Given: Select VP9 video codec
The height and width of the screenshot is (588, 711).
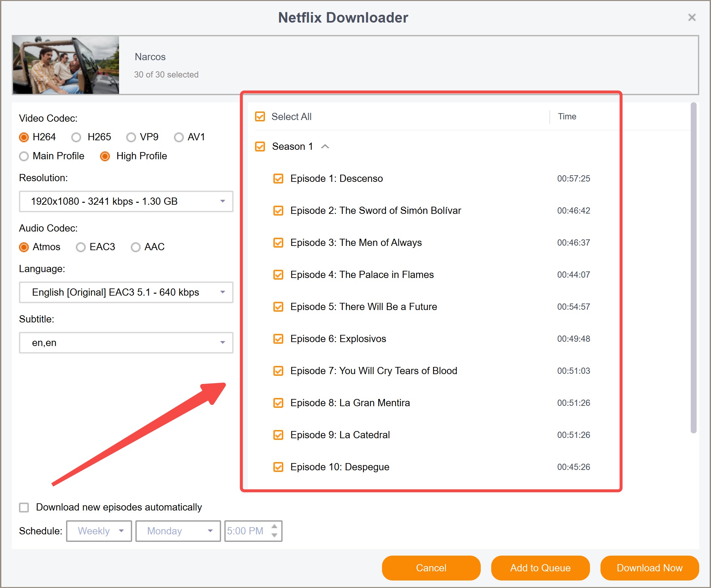Looking at the screenshot, I should click(x=131, y=137).
